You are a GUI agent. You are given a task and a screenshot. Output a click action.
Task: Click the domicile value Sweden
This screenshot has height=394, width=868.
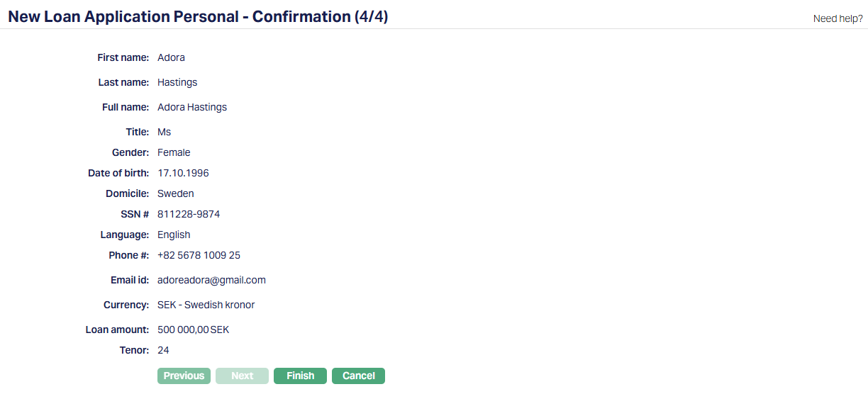tap(176, 193)
